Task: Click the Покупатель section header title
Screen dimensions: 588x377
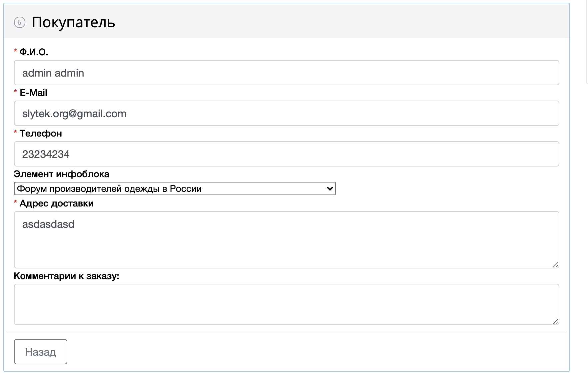Action: click(73, 22)
